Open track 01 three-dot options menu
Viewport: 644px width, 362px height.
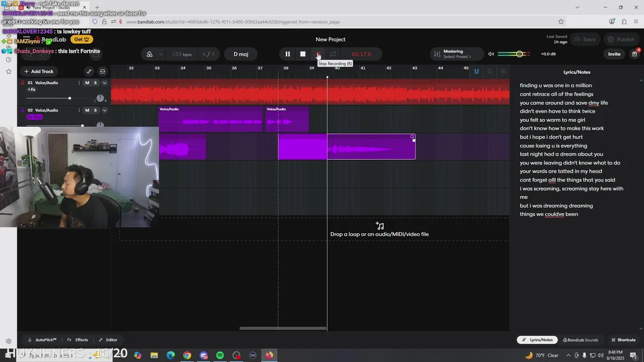[79, 82]
